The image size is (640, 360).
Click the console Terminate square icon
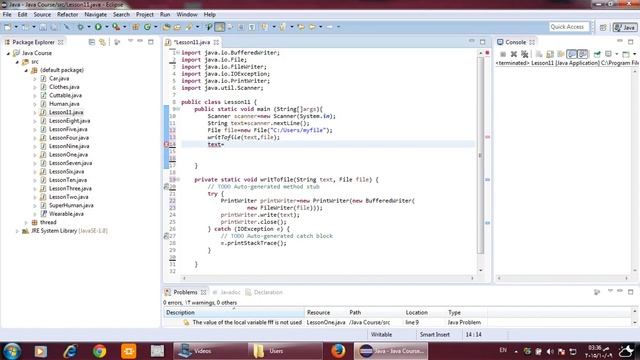503,54
